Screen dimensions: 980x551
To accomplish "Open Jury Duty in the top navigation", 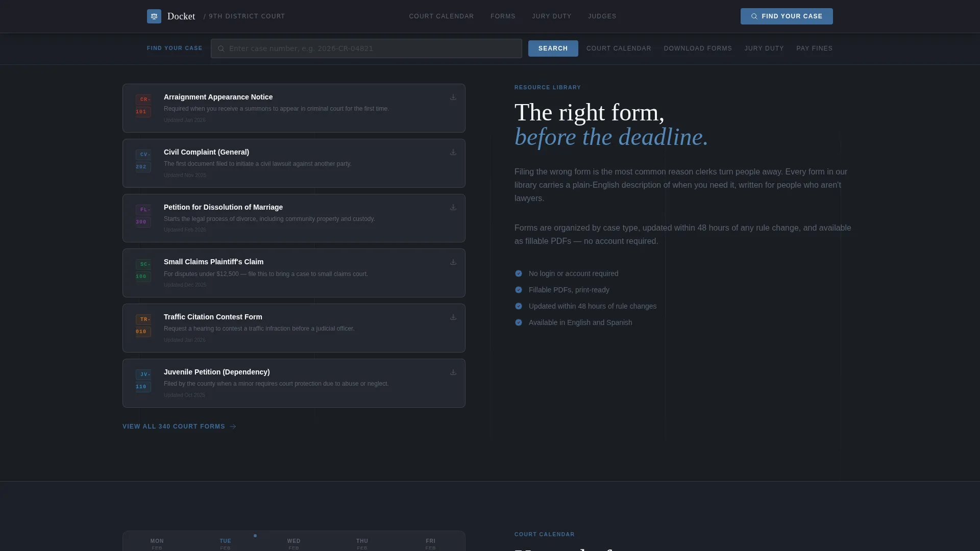I will point(552,16).
